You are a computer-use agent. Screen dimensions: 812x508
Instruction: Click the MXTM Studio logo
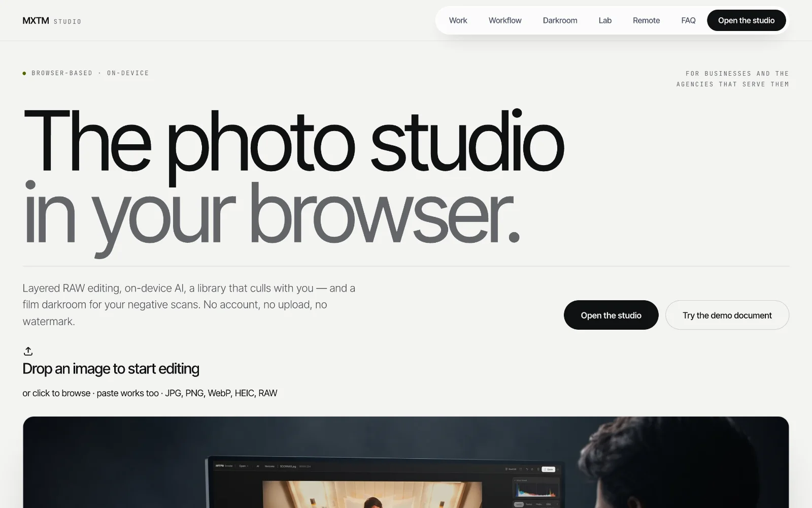pos(52,21)
